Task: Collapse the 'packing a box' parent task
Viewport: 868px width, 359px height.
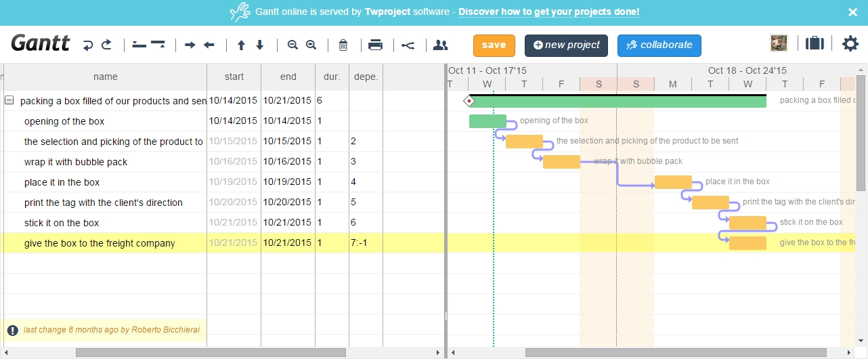Action: pos(9,101)
